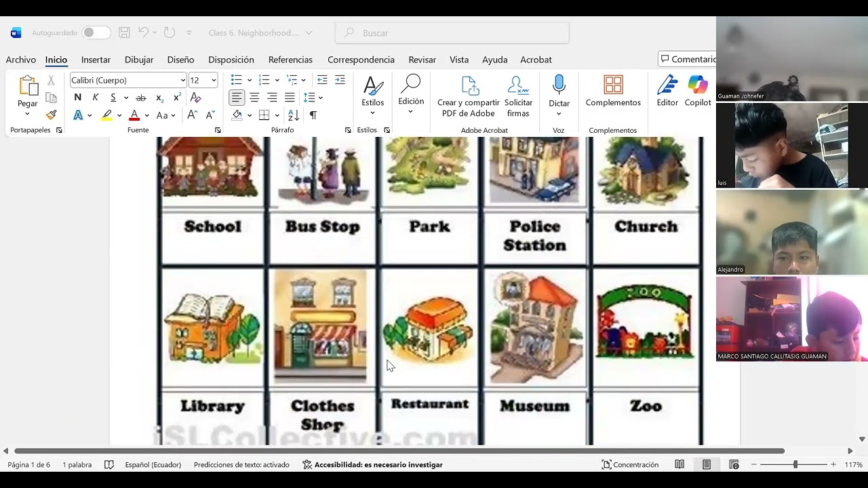Open the line spacing dropdown
The image size is (868, 488).
click(321, 98)
